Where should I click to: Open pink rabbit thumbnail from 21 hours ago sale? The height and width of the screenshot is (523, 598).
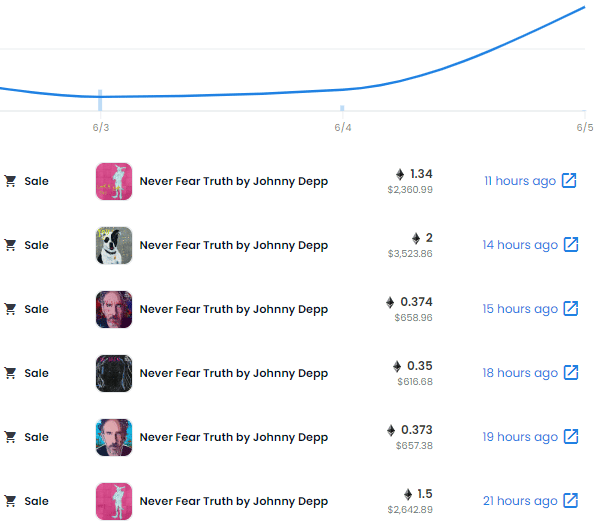pos(114,501)
